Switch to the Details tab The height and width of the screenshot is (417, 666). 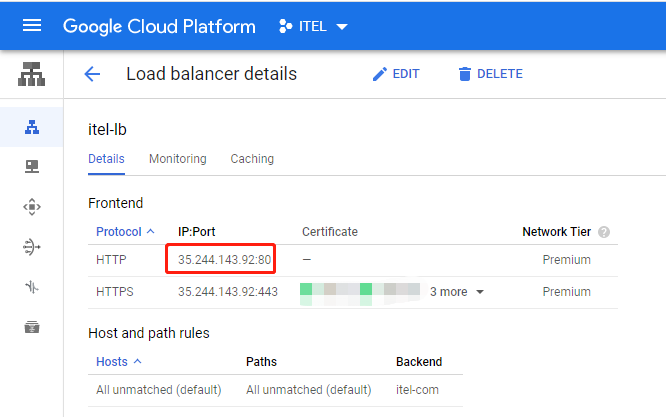pos(106,159)
